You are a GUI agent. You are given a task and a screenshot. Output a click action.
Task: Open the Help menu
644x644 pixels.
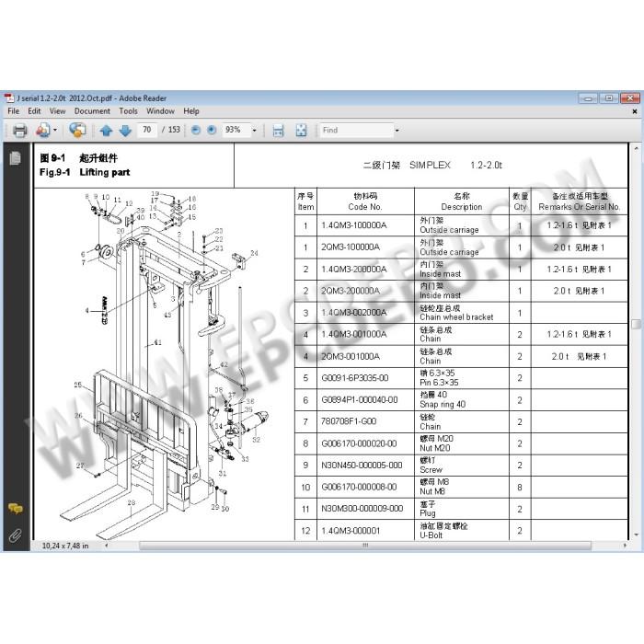click(191, 111)
